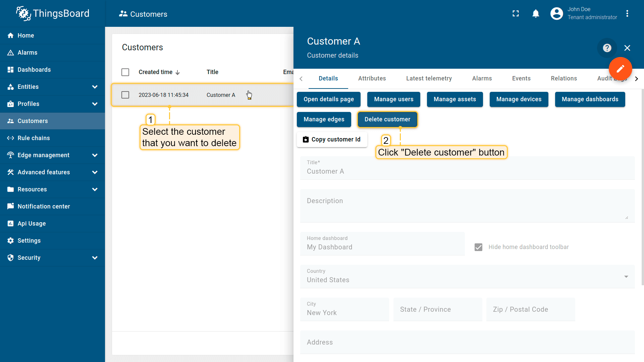Toggle fullscreen mode icon
This screenshot has width=644, height=362.
pyautogui.click(x=516, y=13)
